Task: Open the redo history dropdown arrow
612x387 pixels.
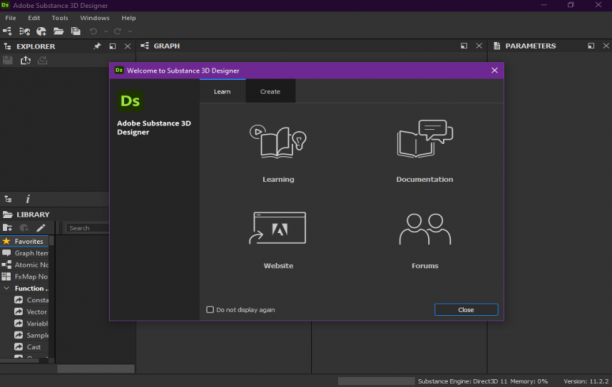Action: tap(130, 31)
